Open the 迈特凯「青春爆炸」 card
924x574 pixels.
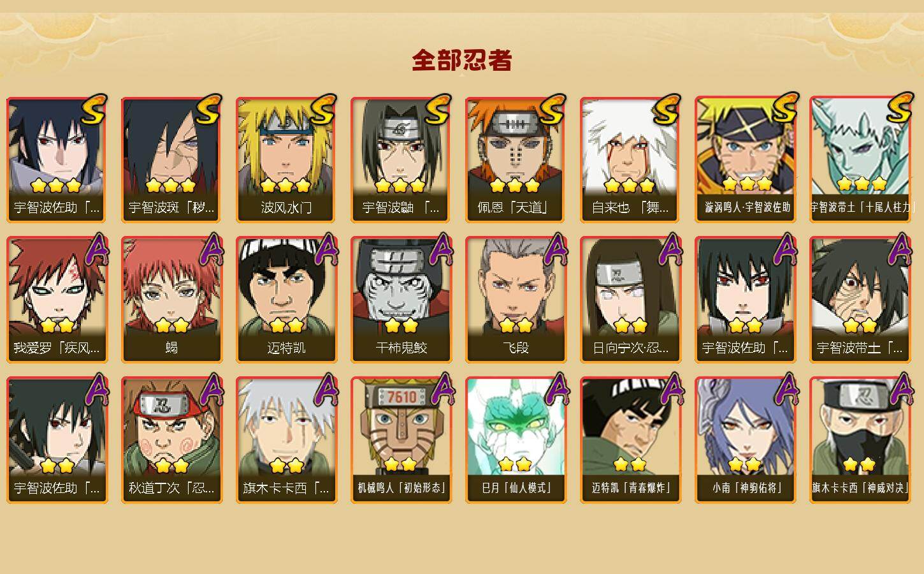coord(630,440)
